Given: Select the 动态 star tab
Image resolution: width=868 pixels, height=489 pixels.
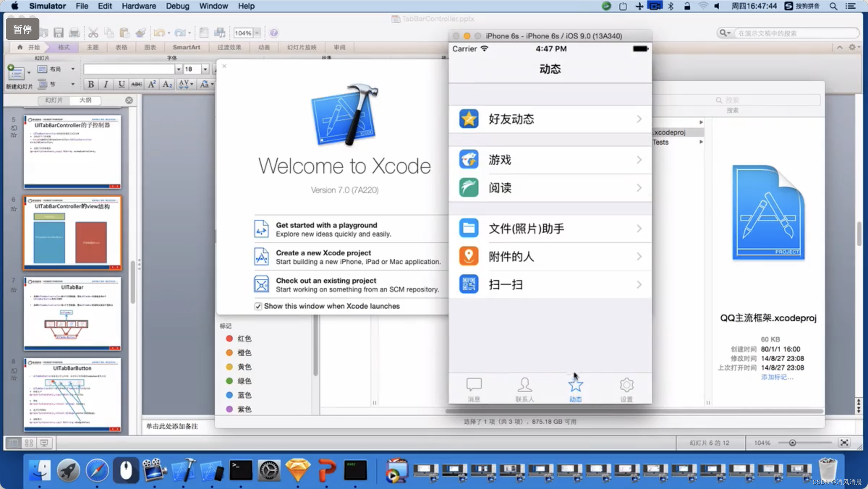Looking at the screenshot, I should coord(575,390).
